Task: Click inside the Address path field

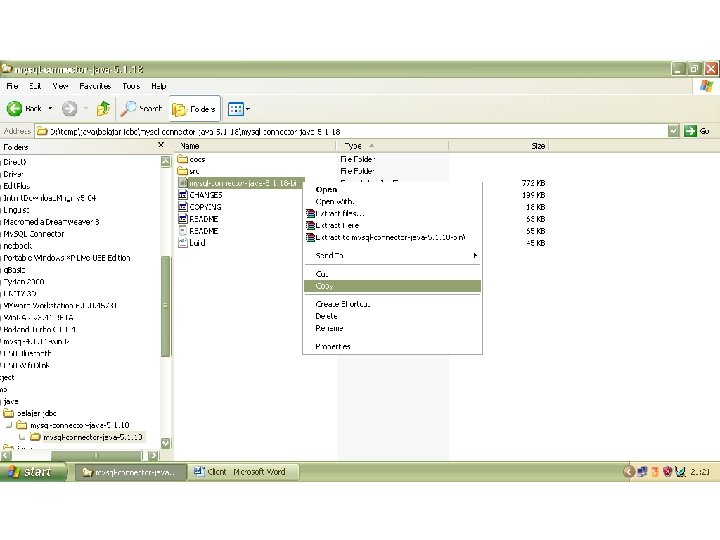Action: click(351, 131)
